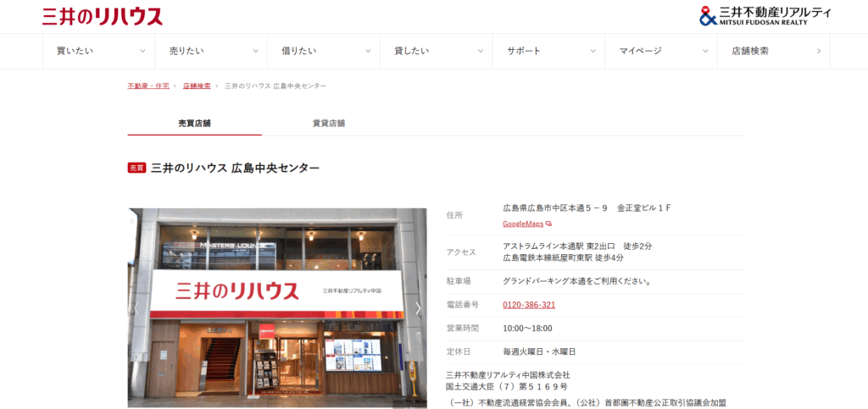Click the Mitsui Fudosan Realty logo

pyautogui.click(x=765, y=16)
